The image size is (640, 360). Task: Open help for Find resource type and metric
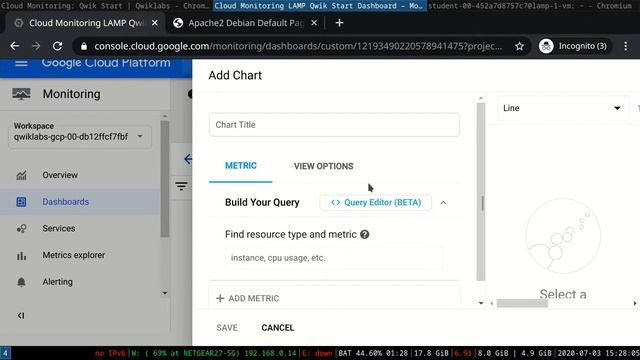pos(364,235)
